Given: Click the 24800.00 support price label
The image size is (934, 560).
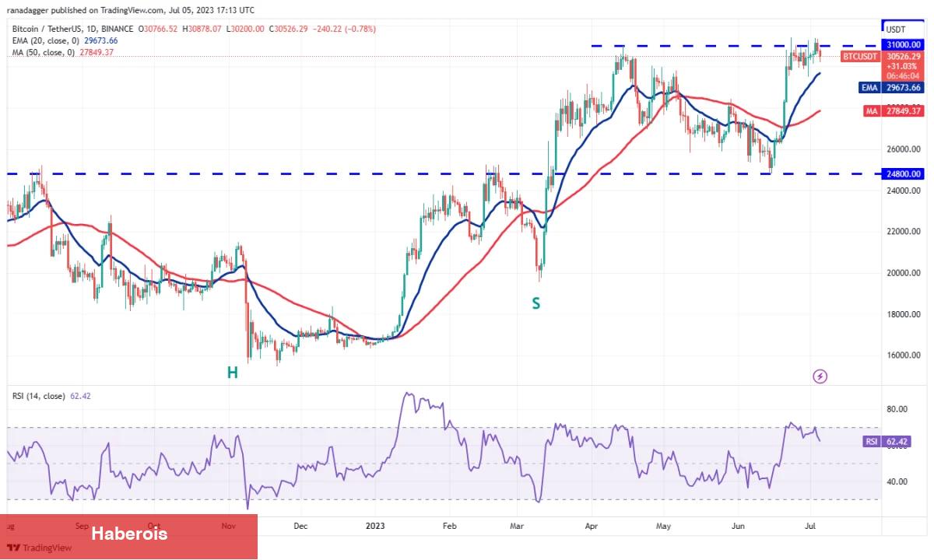Looking at the screenshot, I should 903,174.
